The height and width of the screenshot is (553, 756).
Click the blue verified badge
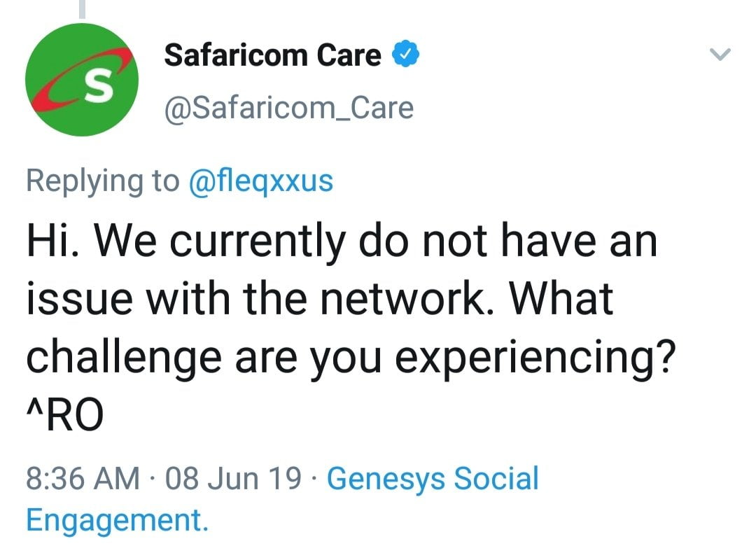coord(405,55)
